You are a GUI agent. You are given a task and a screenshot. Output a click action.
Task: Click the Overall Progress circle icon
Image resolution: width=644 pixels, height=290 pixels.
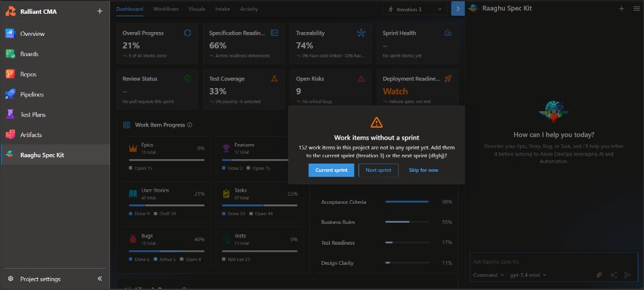coord(187,33)
